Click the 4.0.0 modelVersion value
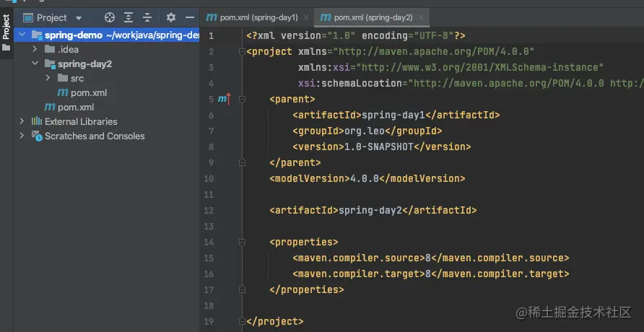The image size is (644, 332). click(x=365, y=178)
